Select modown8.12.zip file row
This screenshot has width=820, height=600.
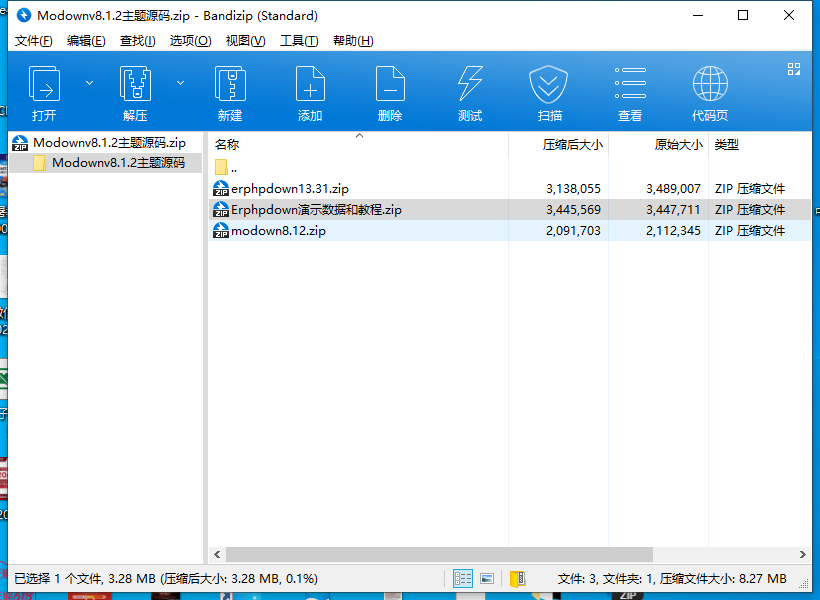510,231
